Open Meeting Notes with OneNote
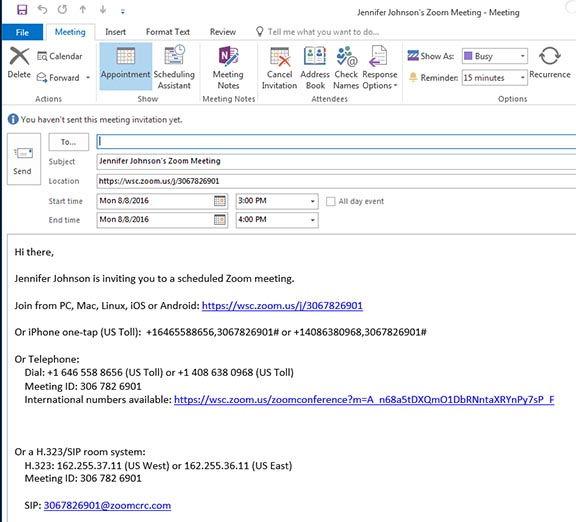Image resolution: width=576 pixels, height=522 pixels. point(228,67)
